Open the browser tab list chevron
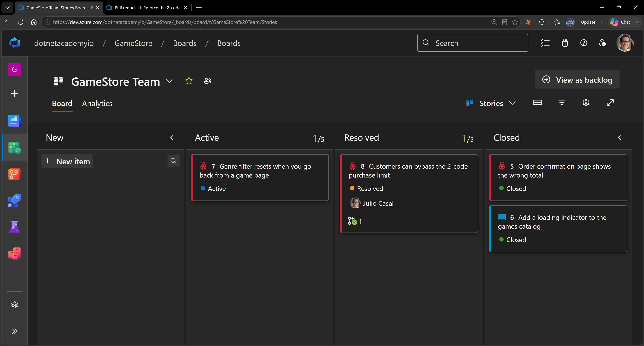The width and height of the screenshot is (644, 346). (8, 8)
